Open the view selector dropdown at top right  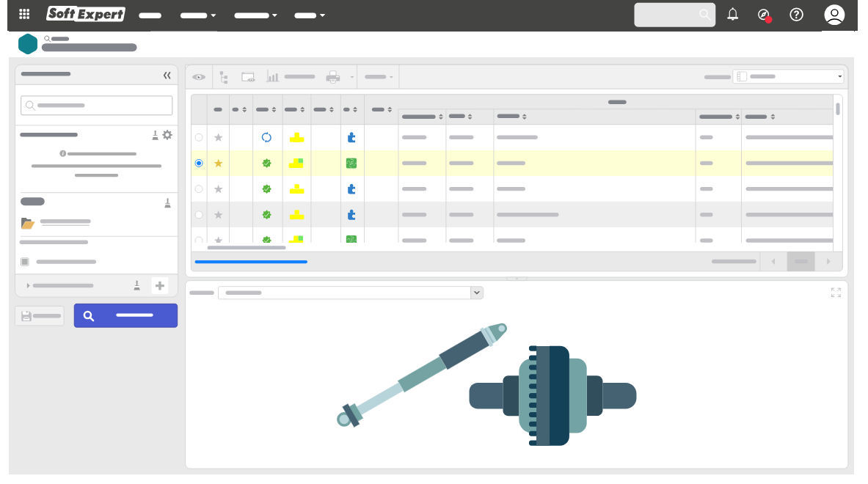[x=839, y=76]
